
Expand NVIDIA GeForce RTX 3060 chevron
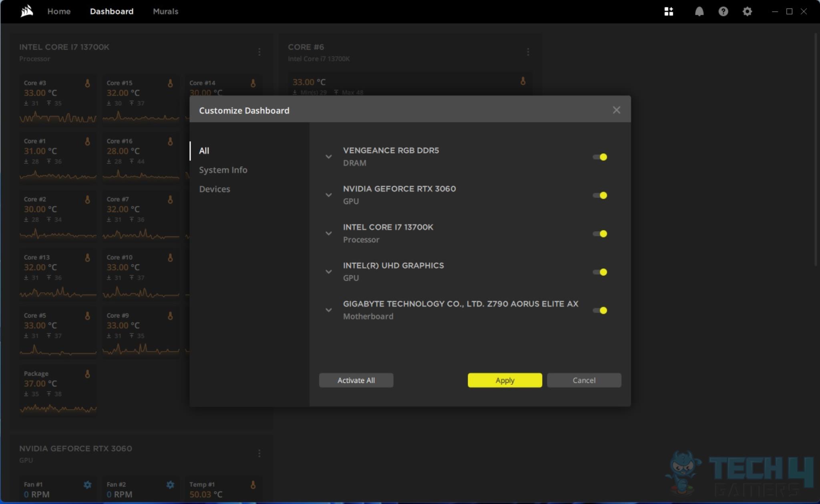click(x=329, y=195)
